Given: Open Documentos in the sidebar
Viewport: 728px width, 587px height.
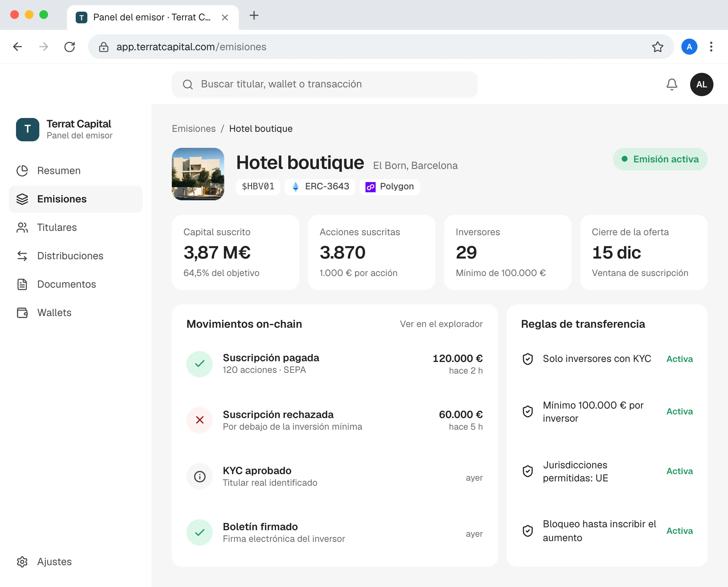Looking at the screenshot, I should pyautogui.click(x=76, y=284).
